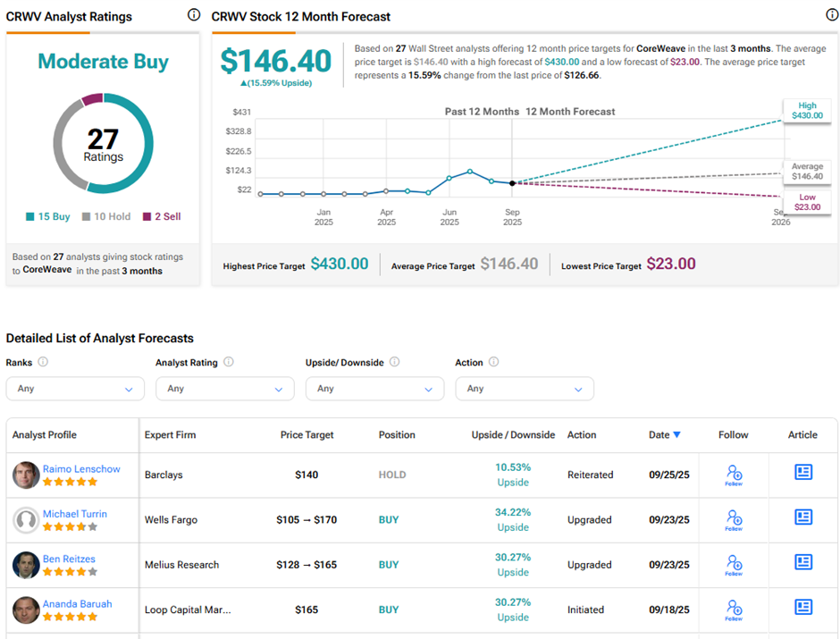Image resolution: width=840 pixels, height=639 pixels.
Task: Click the Upside/Downside filter help icon
Action: click(x=394, y=363)
